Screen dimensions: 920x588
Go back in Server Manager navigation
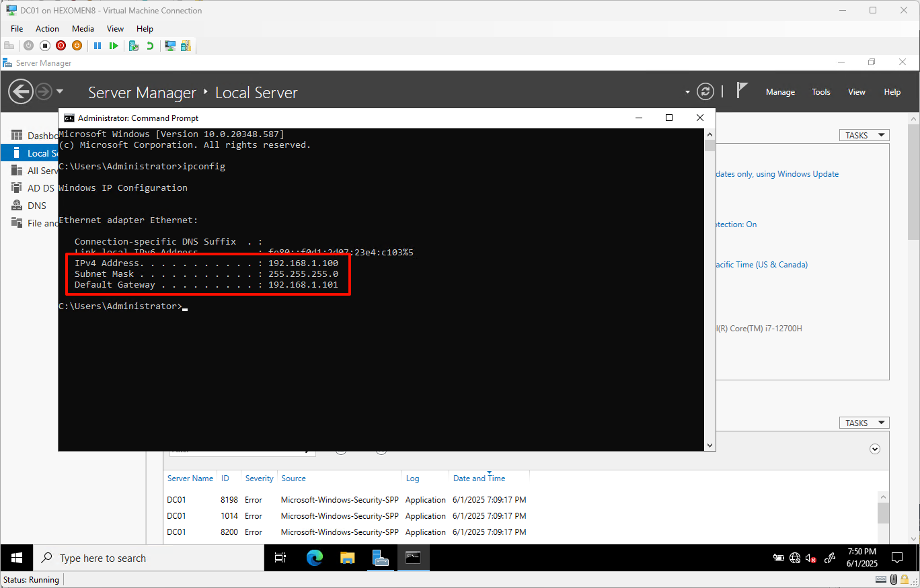[21, 91]
